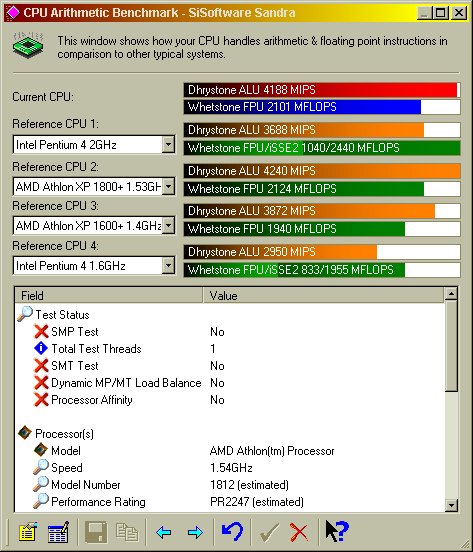
Task: Click the list scrollbar down arrow
Action: pos(451,505)
